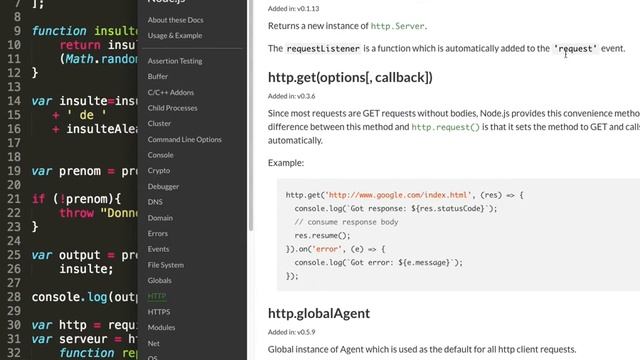Click 'Added in: v0.5.9' text
The height and width of the screenshot is (360, 640).
[291, 332]
